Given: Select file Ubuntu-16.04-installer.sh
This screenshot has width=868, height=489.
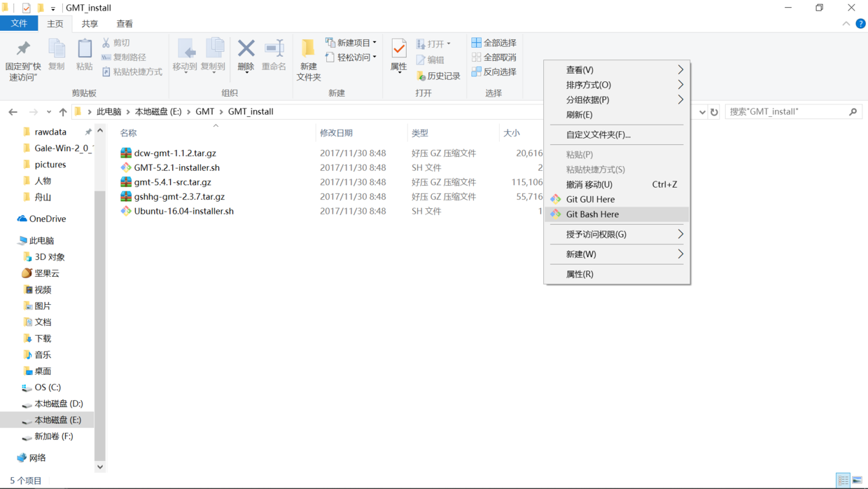Looking at the screenshot, I should pos(184,211).
